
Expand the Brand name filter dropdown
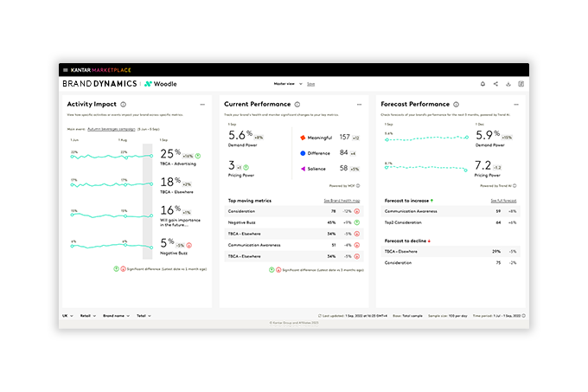tap(116, 316)
